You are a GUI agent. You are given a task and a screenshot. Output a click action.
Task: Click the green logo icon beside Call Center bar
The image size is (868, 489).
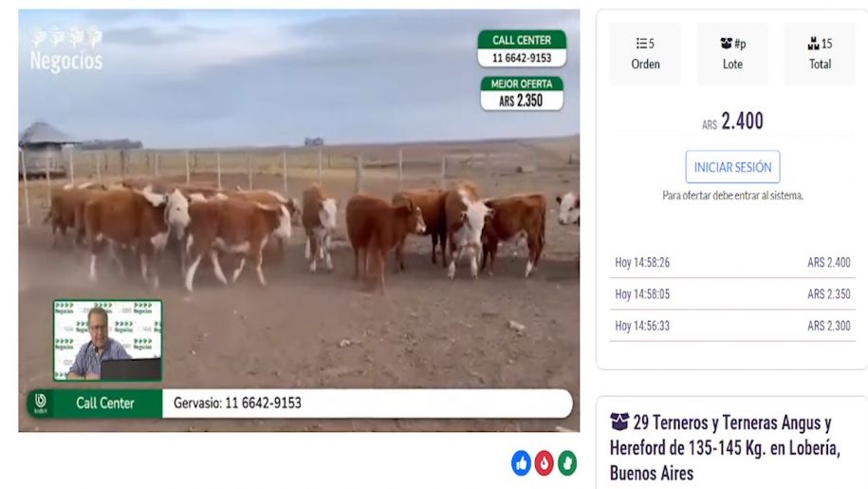[41, 403]
